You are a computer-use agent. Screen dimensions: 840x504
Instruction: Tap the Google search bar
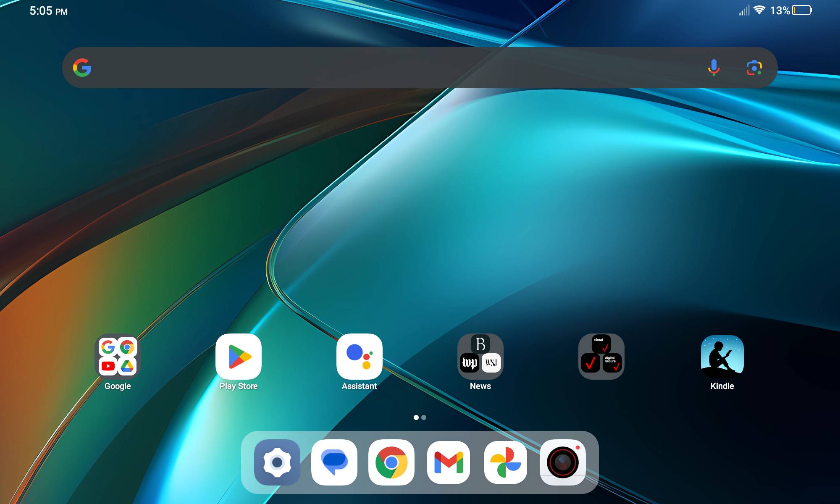pyautogui.click(x=378, y=67)
